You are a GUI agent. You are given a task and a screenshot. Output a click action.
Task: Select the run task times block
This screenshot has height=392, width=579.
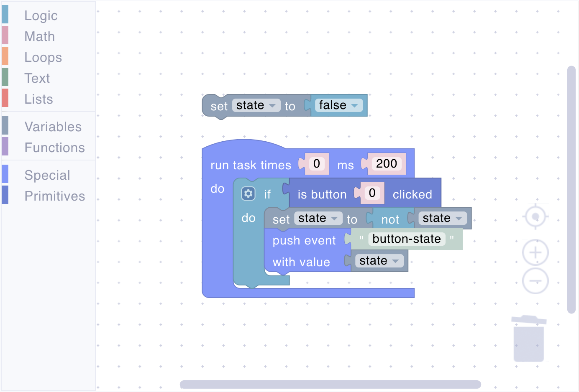251,165
